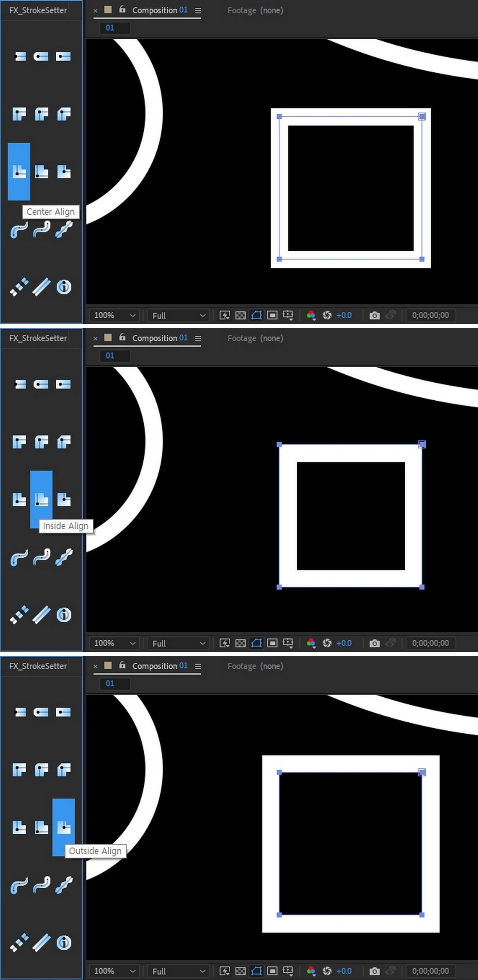Select FX_StrokeSetter panel tab in bottom screenshot

[x=38, y=666]
